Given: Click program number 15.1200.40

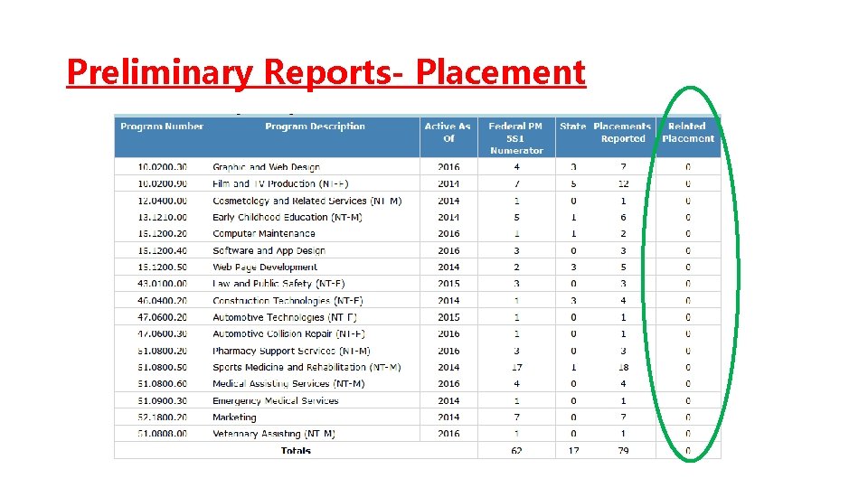Looking at the screenshot, I should [x=162, y=250].
